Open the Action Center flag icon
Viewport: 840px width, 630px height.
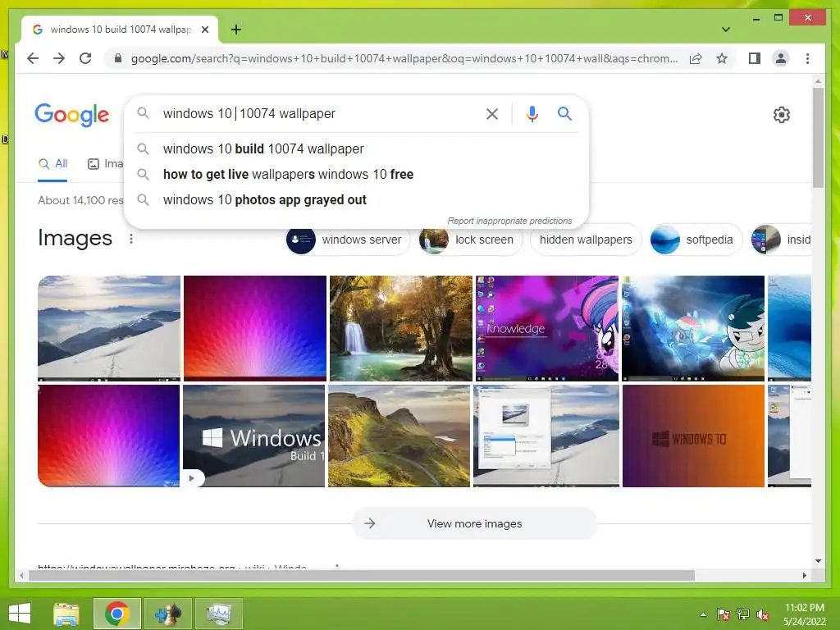click(x=723, y=614)
